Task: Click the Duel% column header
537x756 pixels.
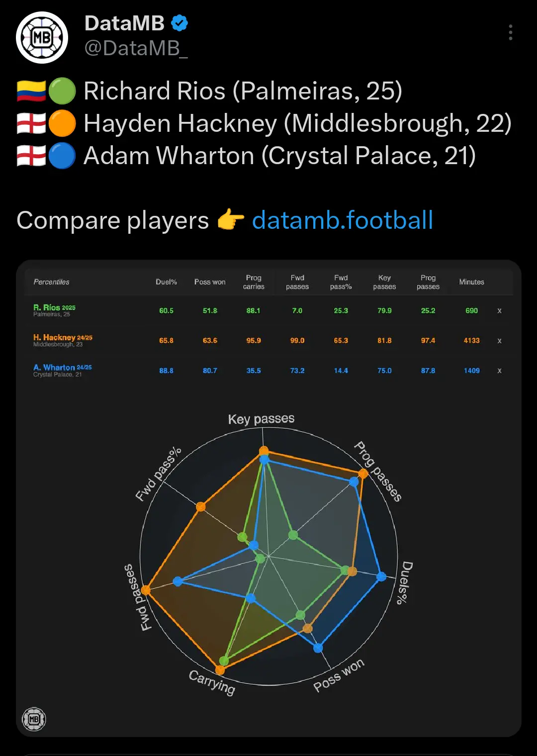Action: 166,282
